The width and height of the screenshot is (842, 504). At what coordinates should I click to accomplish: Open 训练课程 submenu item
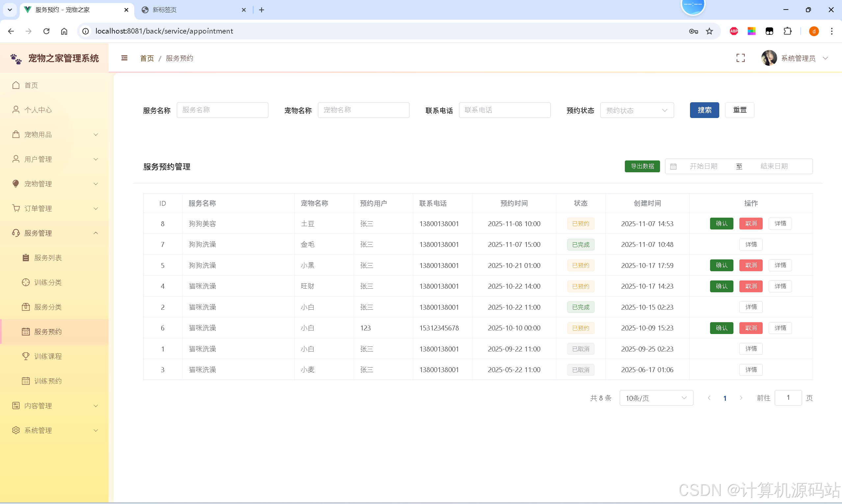(x=54, y=356)
